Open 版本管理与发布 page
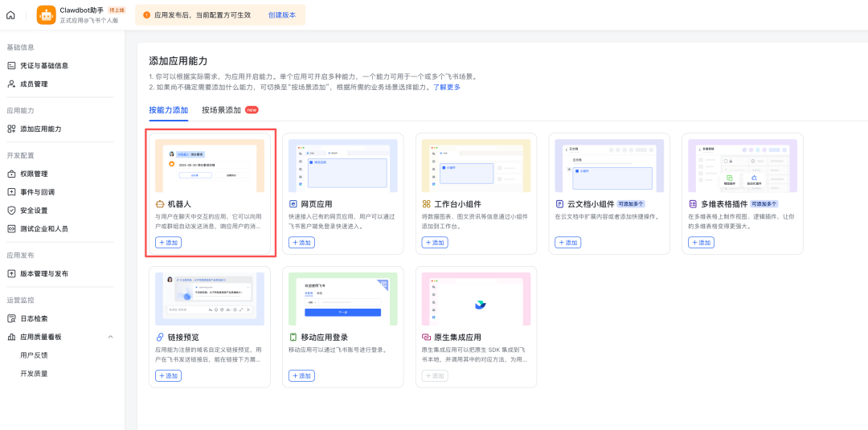Screen dimensions: 868x430 [x=44, y=273]
